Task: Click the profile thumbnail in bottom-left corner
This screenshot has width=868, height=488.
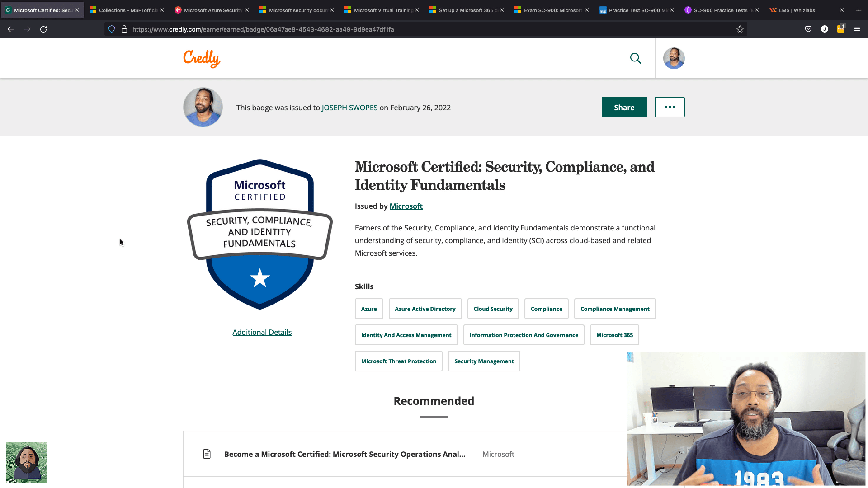Action: 26,462
